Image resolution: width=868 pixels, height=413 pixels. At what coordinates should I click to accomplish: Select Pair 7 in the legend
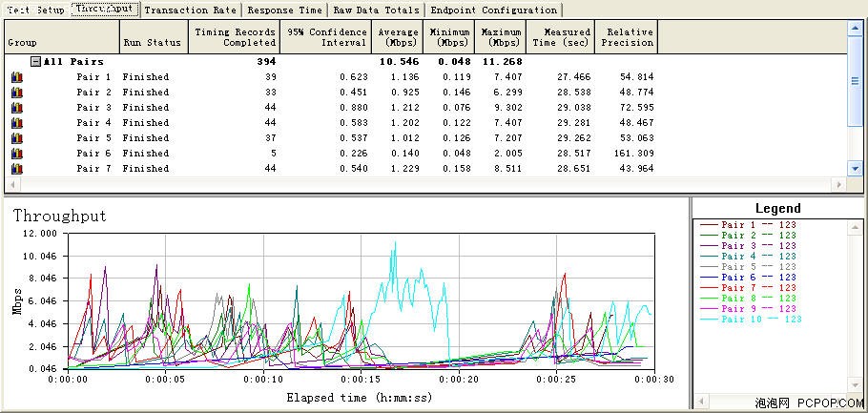pos(748,288)
